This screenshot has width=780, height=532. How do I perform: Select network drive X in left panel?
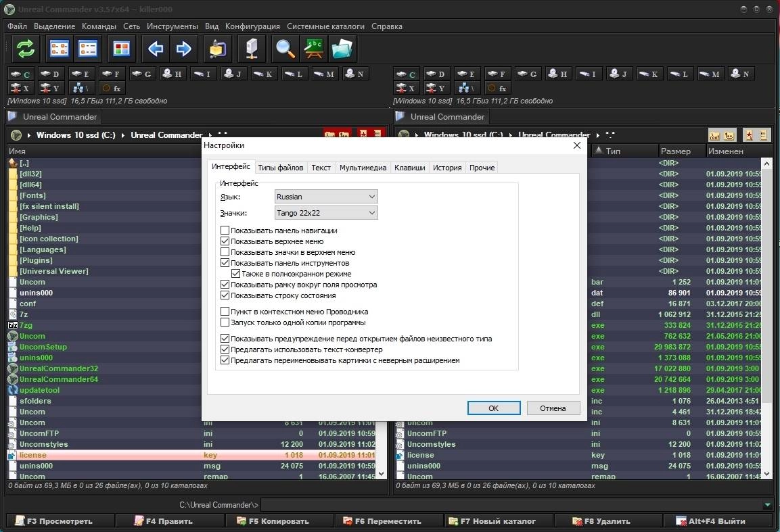[x=20, y=89]
